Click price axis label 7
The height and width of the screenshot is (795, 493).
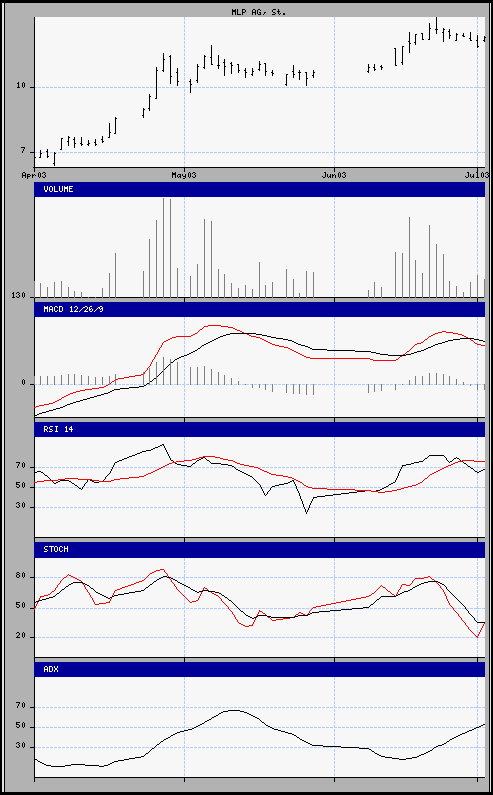pyautogui.click(x=23, y=151)
